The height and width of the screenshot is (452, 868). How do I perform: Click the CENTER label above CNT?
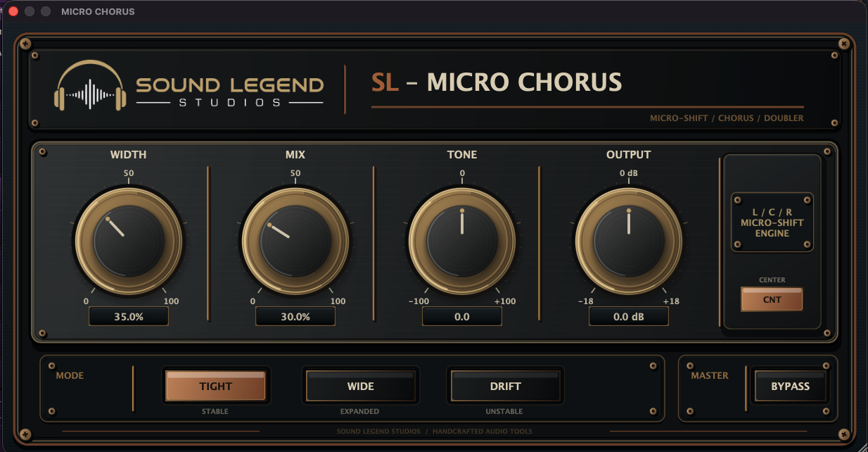click(x=772, y=280)
